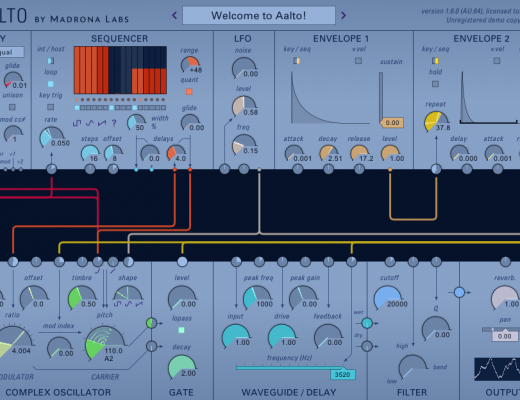Click the Envelope 1 curve display

click(330, 98)
